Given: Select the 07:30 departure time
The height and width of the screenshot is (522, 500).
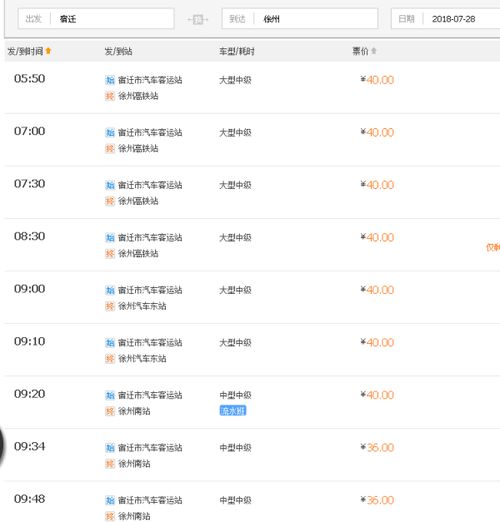Looking at the screenshot, I should coord(30,184).
